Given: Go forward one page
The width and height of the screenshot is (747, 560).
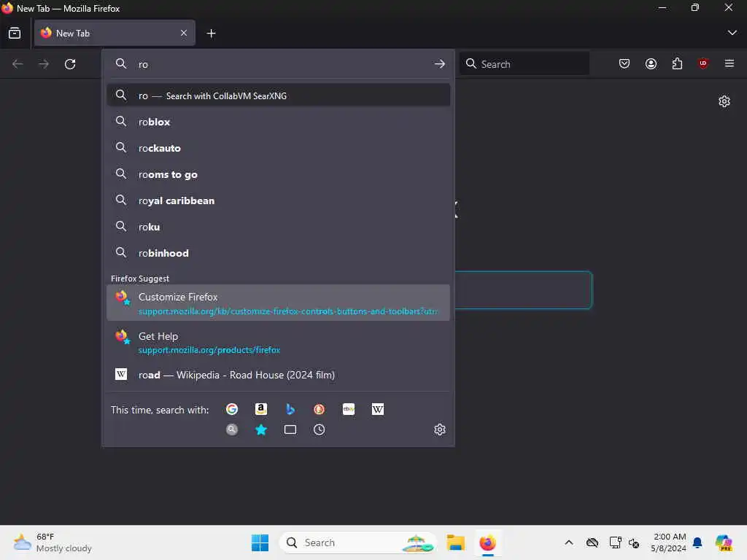Looking at the screenshot, I should pyautogui.click(x=44, y=64).
